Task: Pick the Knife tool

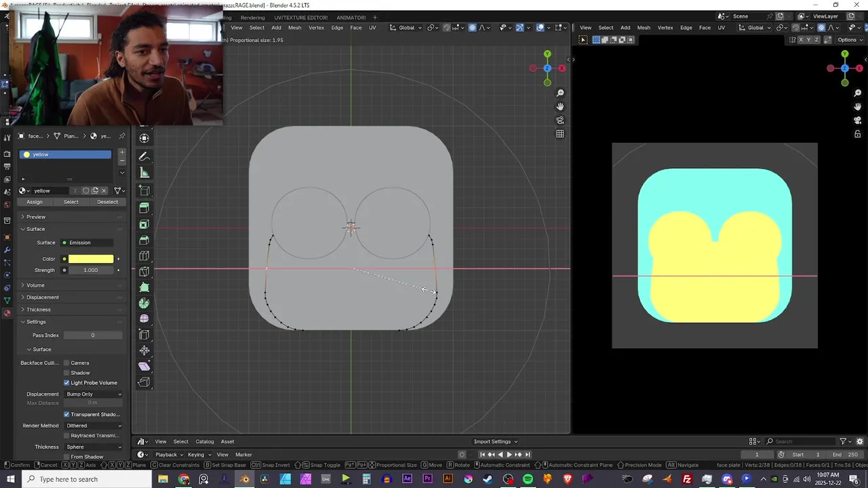Action: point(144,272)
